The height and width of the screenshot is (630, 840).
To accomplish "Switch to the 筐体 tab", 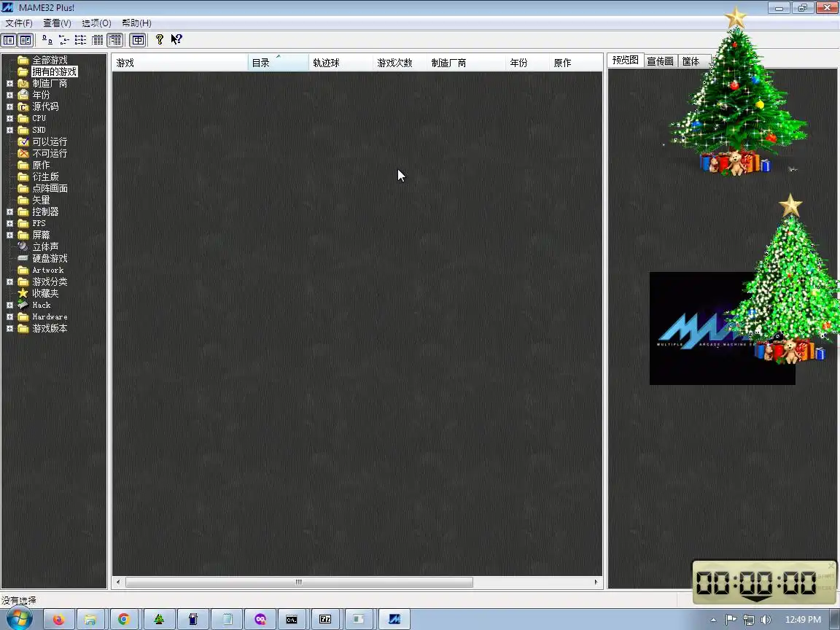I will pos(691,61).
